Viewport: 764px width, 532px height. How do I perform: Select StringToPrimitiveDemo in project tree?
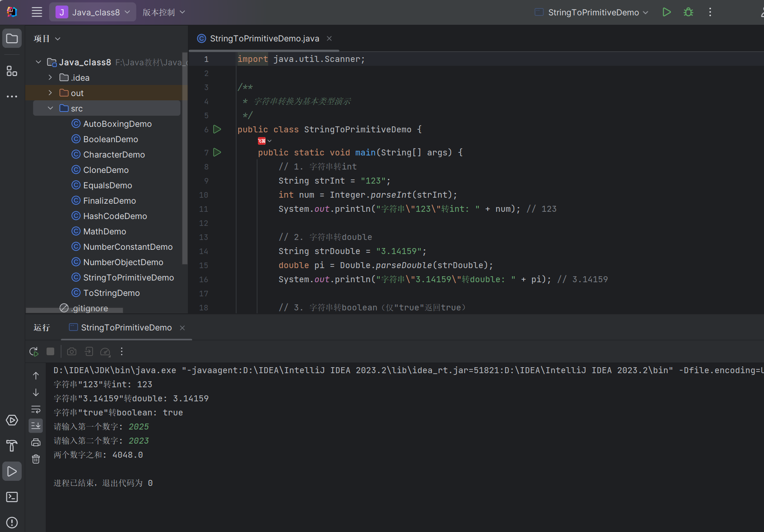point(129,278)
